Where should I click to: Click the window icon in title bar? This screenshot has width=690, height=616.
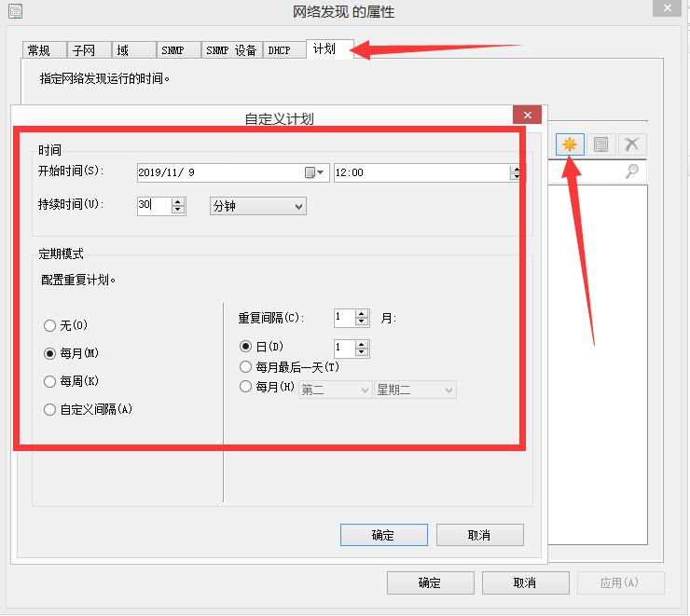(16, 11)
